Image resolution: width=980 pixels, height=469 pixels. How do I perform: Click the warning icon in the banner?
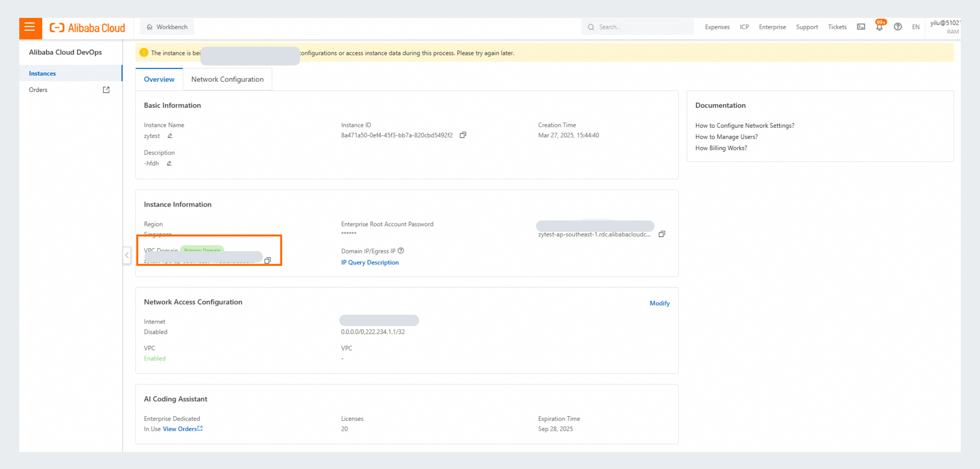point(144,53)
